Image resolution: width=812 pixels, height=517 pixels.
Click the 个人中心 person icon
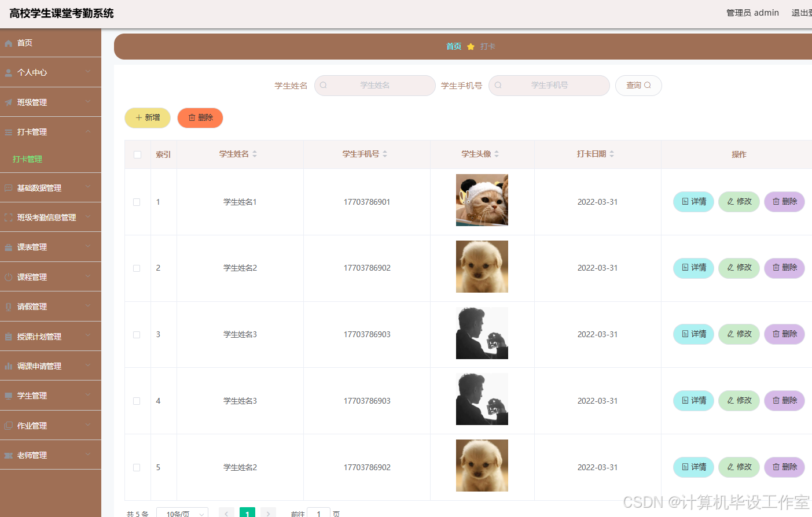click(9, 73)
